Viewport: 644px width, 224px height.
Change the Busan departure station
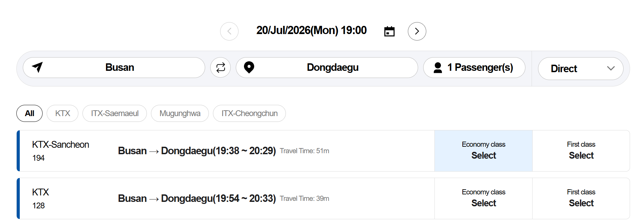coord(114,67)
